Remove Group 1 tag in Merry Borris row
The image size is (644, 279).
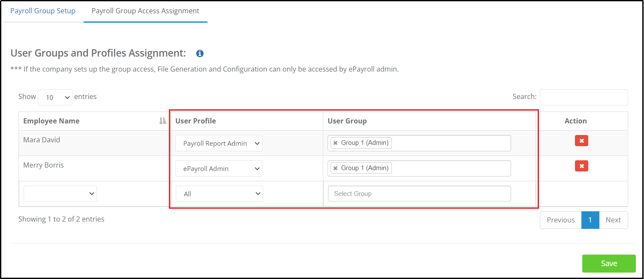pos(336,168)
